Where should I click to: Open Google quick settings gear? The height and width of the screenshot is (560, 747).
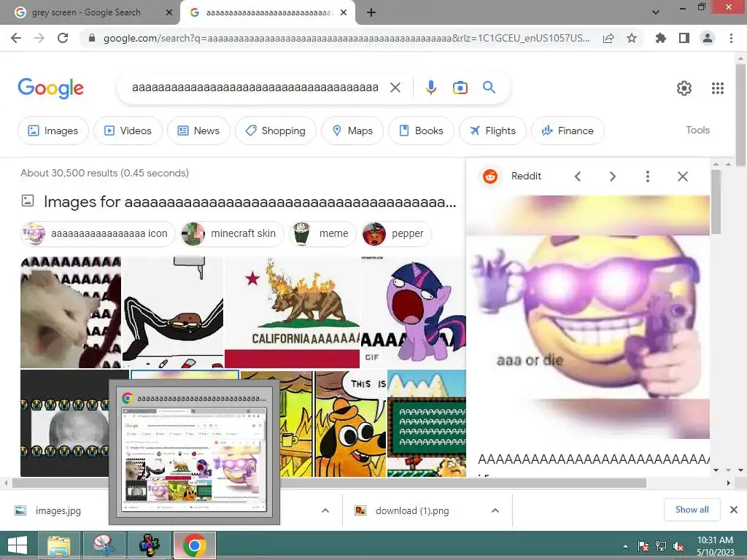tap(684, 88)
